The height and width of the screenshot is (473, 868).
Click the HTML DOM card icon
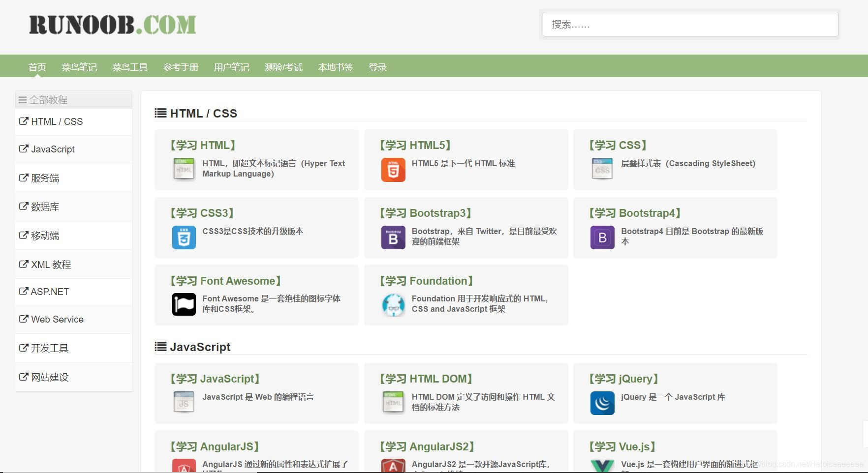click(393, 403)
